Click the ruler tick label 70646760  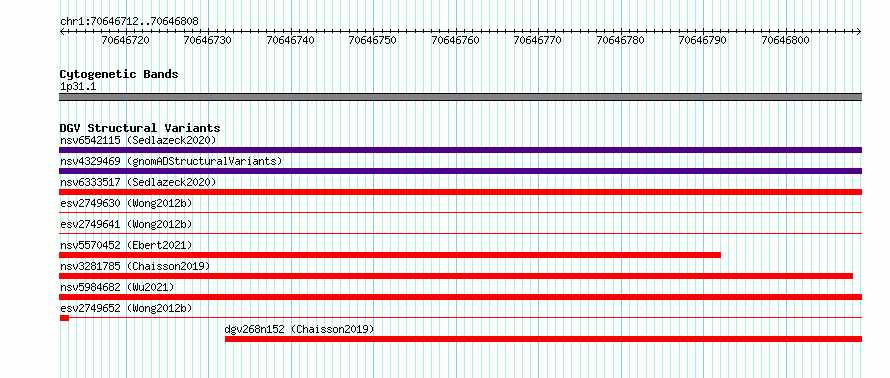coord(456,40)
